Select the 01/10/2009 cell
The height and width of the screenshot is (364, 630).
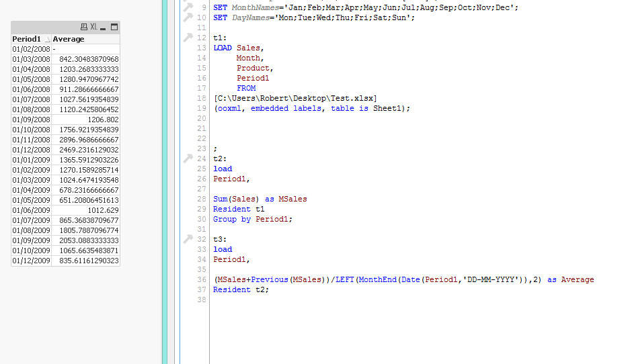32,251
